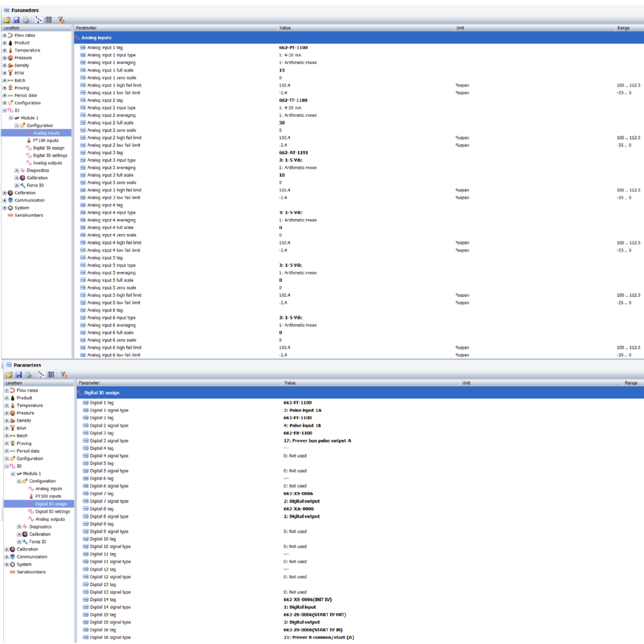Click value 662-AT-1191 for Analog input 3 tag
This screenshot has height=644, width=644.
(293, 153)
